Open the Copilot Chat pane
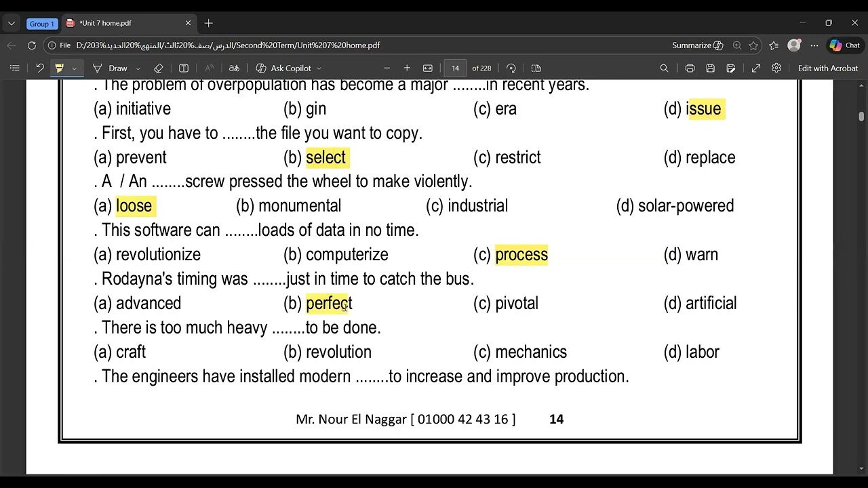The height and width of the screenshot is (488, 868). 845,45
